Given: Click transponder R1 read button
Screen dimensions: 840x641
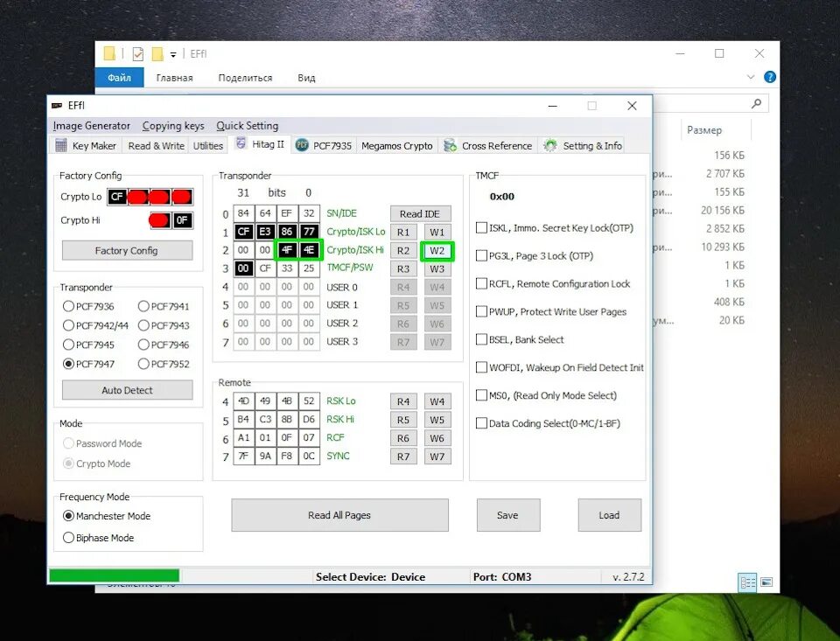Looking at the screenshot, I should coord(403,233).
